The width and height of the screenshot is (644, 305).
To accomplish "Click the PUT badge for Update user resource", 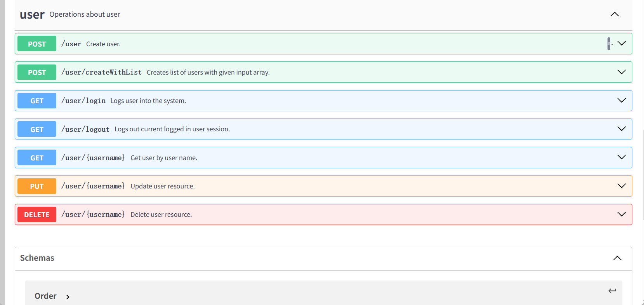I will (37, 186).
